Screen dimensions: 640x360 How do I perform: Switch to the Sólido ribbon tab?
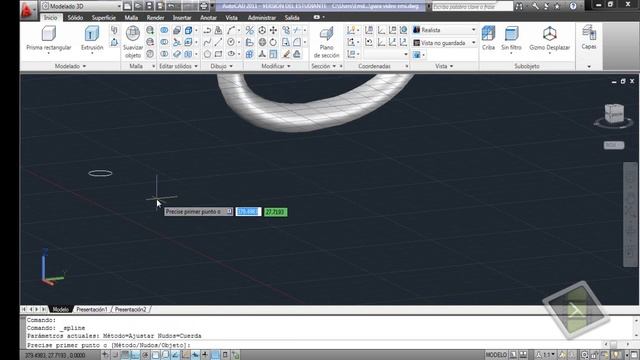coord(75,18)
